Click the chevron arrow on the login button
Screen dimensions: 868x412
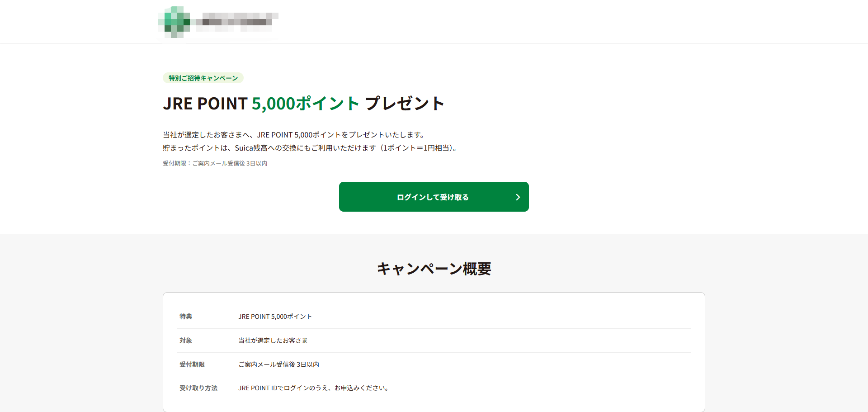[x=518, y=197]
